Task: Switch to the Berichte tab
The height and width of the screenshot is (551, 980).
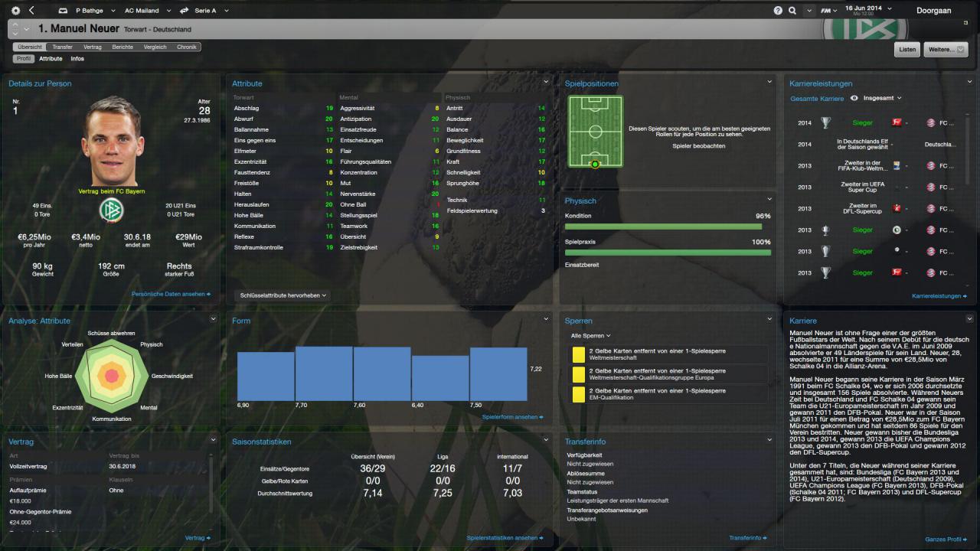Action: [122, 47]
